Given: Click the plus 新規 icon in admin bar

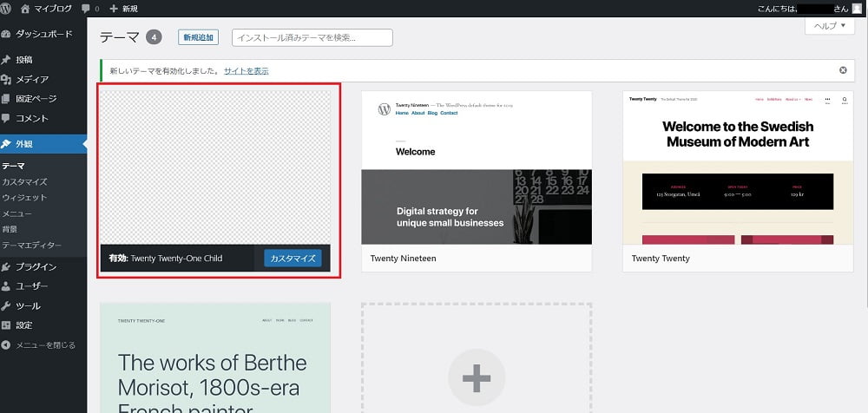Looking at the screenshot, I should coord(114,8).
